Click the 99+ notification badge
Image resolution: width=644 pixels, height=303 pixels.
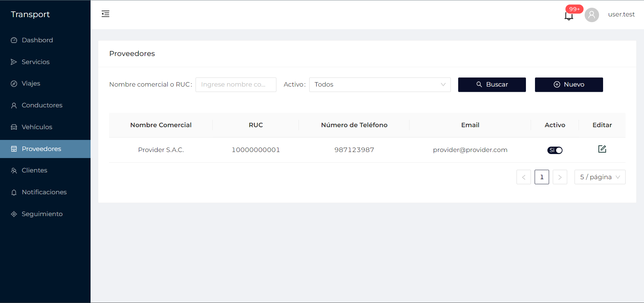(x=574, y=9)
